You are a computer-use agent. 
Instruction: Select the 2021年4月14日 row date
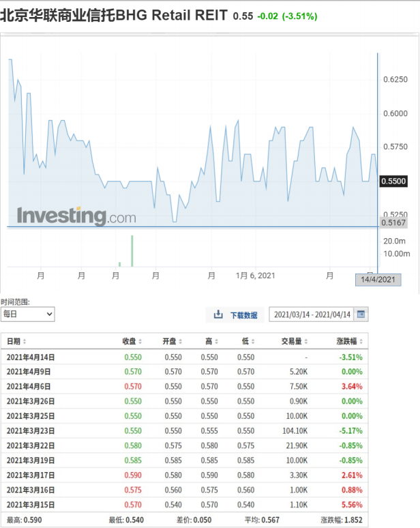(x=31, y=357)
